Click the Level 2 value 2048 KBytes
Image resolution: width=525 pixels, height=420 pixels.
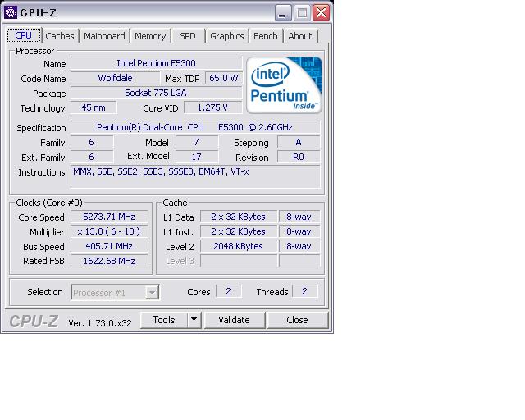[239, 246]
